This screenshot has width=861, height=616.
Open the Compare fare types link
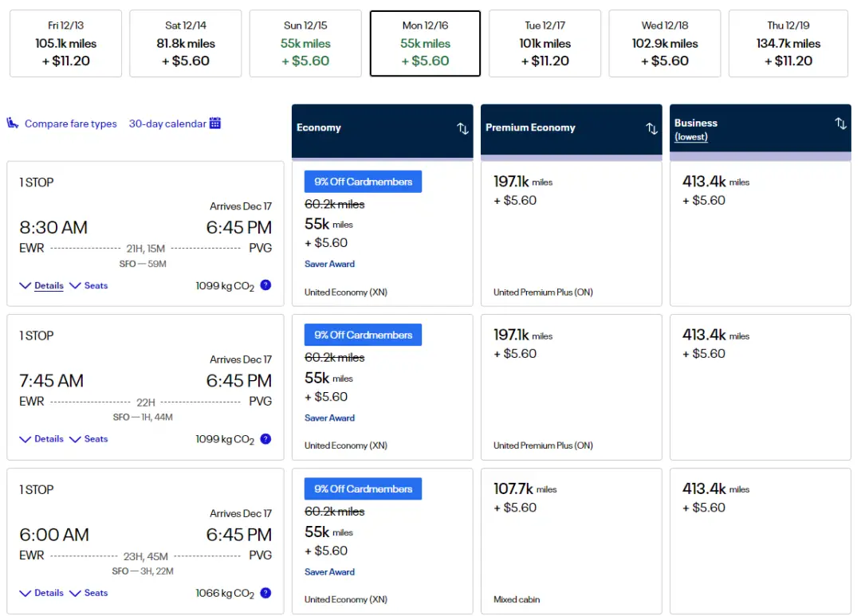(70, 124)
